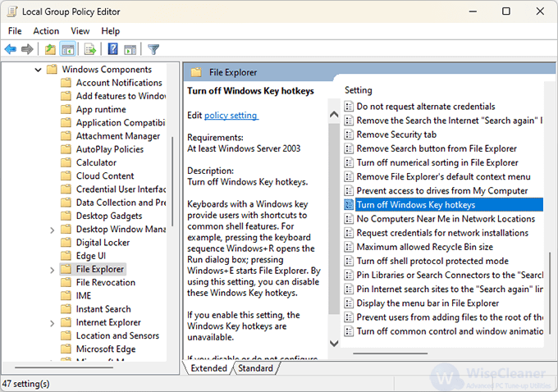
Task: Click the Up one level folder icon
Action: [x=50, y=49]
